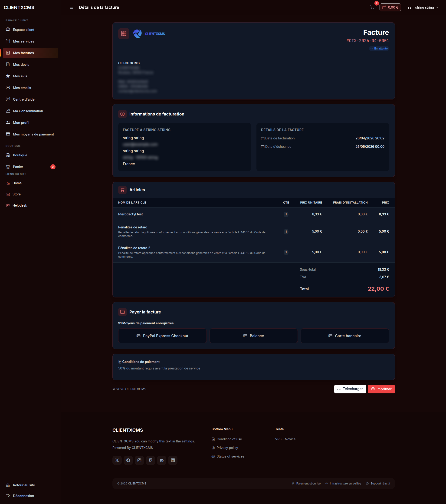
Task: Click the total amount 22,00 €
Action: (x=378, y=289)
